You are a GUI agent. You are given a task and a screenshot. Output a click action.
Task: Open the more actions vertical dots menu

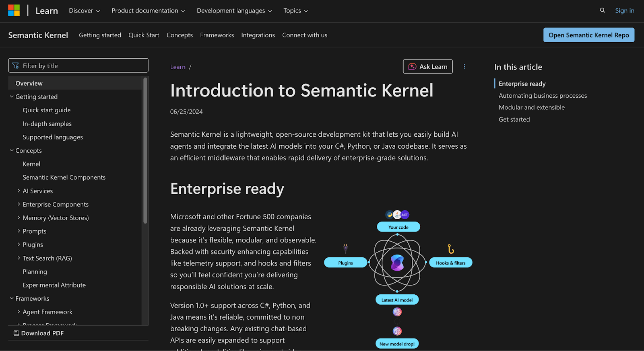pos(464,67)
